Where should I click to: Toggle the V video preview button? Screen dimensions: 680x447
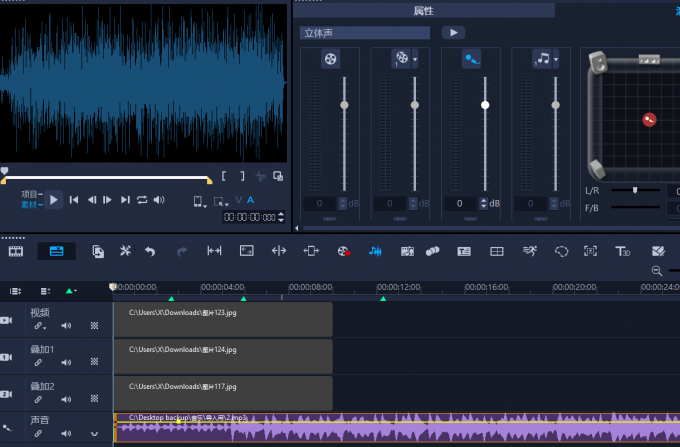click(239, 200)
